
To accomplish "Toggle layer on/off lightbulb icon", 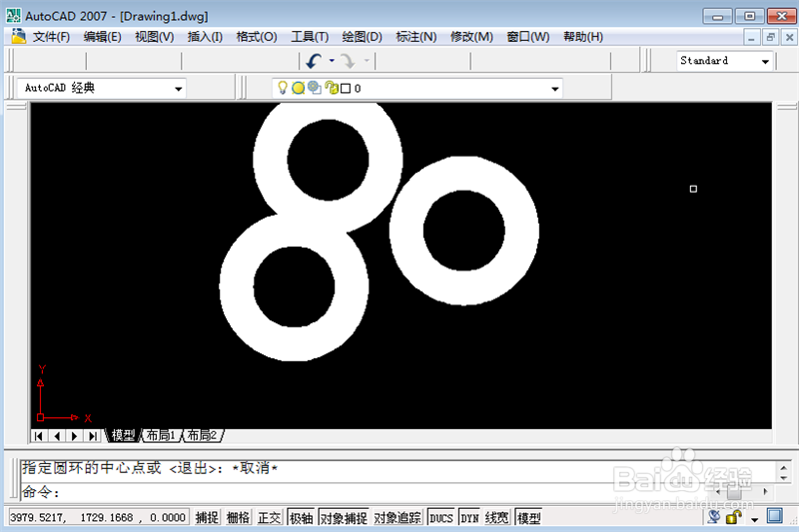I will (283, 88).
